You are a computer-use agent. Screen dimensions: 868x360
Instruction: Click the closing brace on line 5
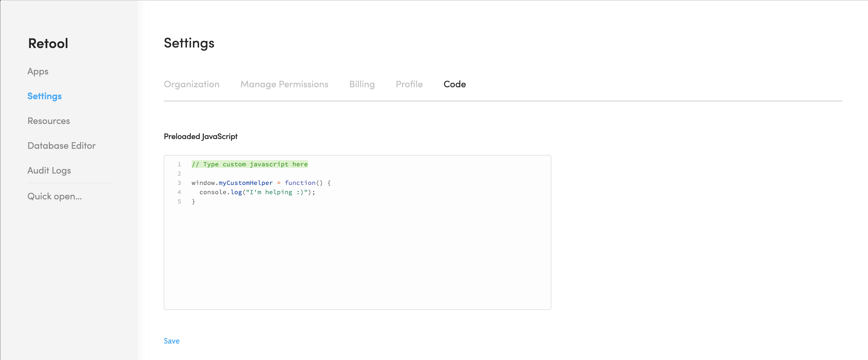coord(193,202)
